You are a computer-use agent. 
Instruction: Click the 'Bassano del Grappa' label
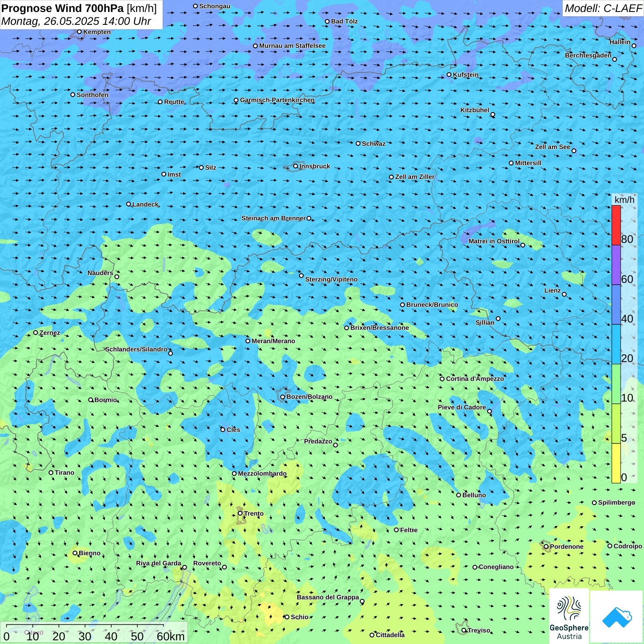(328, 597)
